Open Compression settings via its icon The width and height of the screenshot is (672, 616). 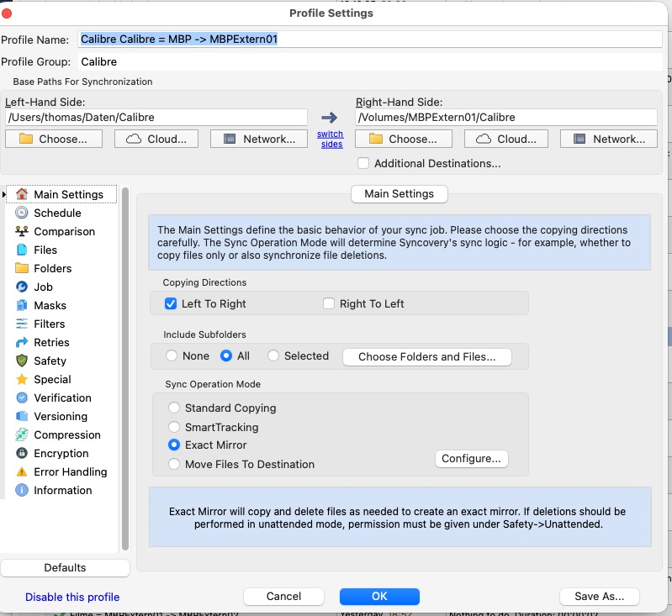pyautogui.click(x=22, y=435)
